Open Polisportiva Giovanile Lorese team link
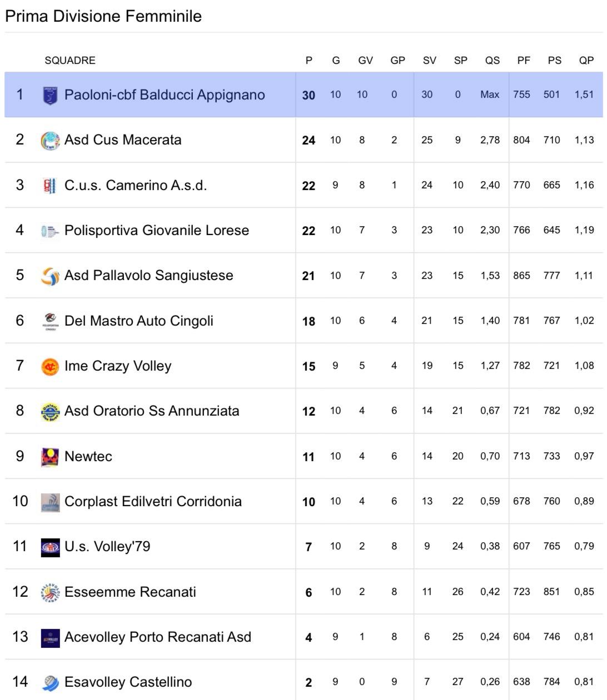The width and height of the screenshot is (607, 700). point(156,231)
